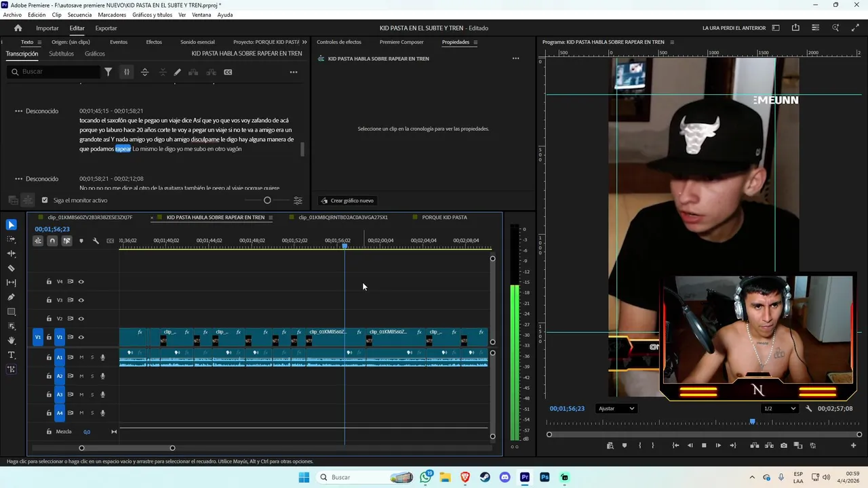Click the Importar workspace button
The height and width of the screenshot is (488, 868).
click(x=47, y=28)
